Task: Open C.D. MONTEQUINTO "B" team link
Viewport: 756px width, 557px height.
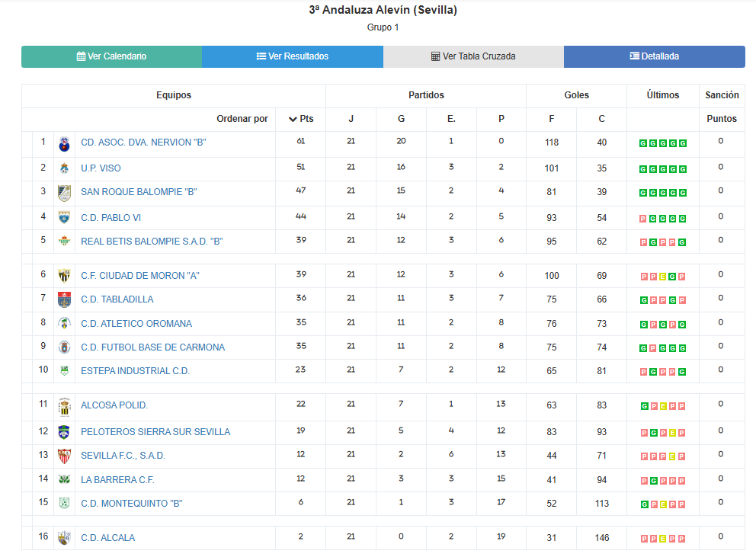Action: (132, 504)
